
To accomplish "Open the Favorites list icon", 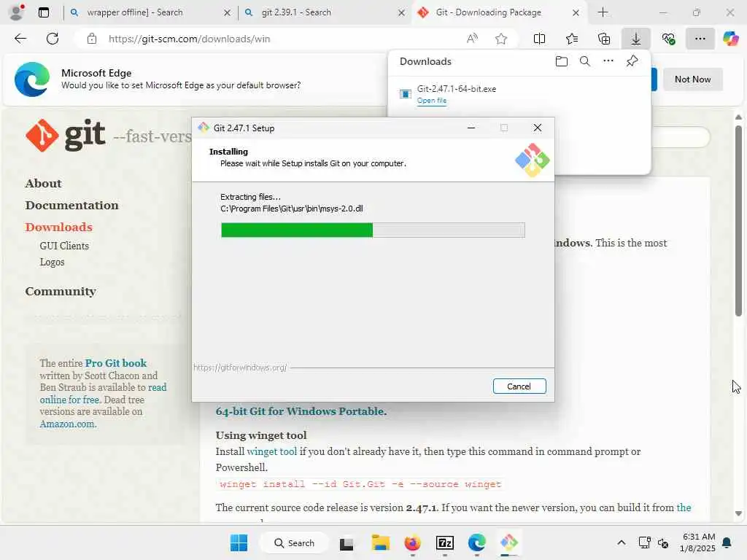I will 572,39.
